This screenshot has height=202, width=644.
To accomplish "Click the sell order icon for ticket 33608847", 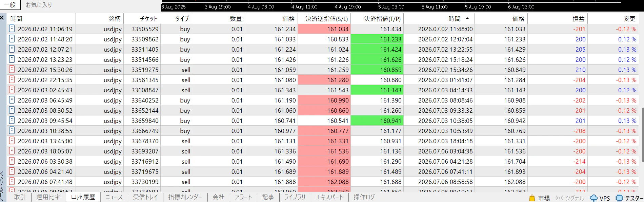I will (12, 90).
